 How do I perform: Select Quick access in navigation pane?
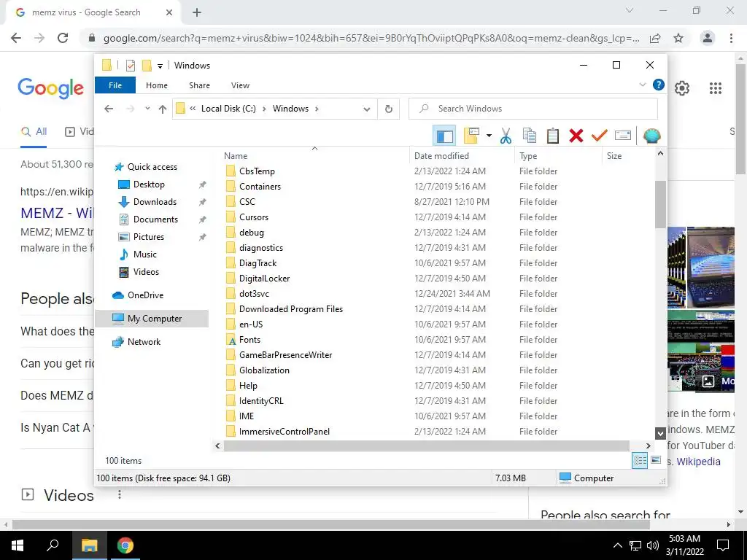(152, 167)
